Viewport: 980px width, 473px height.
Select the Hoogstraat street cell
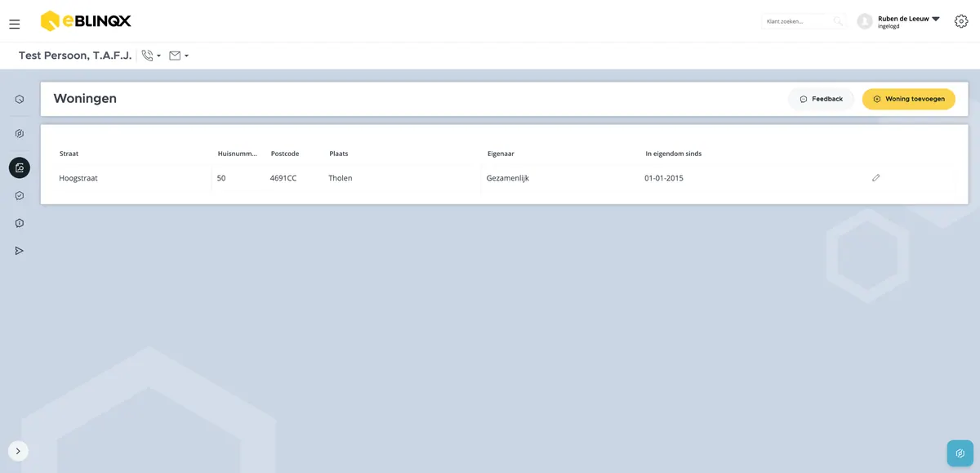(78, 178)
